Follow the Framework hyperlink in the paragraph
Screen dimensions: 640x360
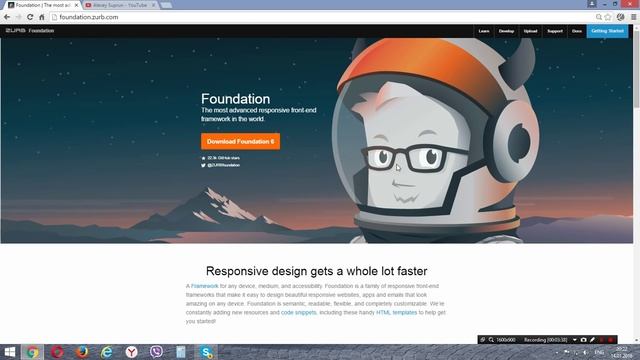(204, 286)
